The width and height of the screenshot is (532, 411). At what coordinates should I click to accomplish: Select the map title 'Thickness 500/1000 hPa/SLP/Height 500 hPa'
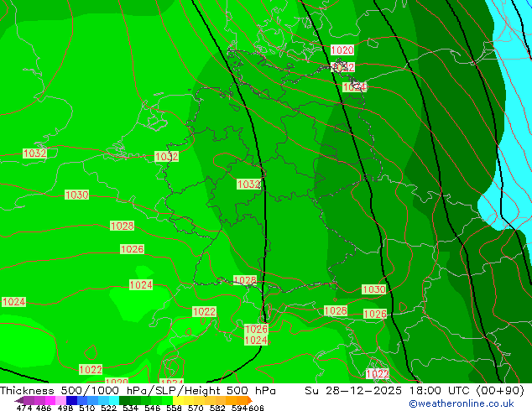138,391
